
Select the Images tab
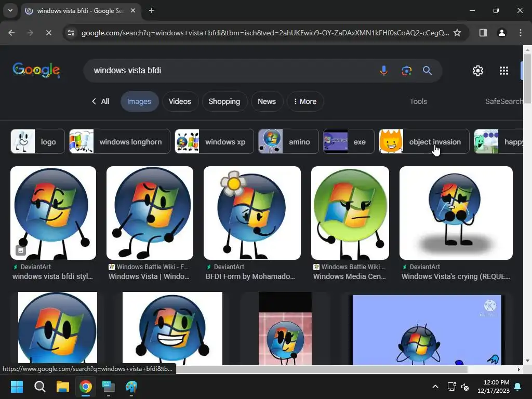click(x=139, y=101)
